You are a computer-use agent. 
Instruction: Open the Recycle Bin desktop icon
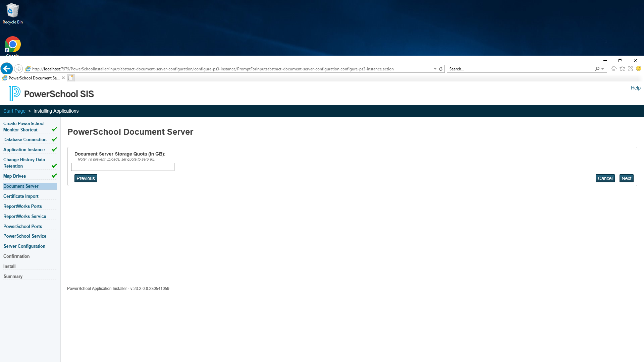point(13,14)
